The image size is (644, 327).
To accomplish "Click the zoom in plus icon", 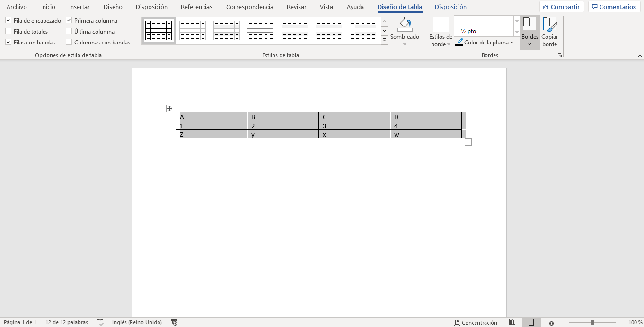I will 620,322.
